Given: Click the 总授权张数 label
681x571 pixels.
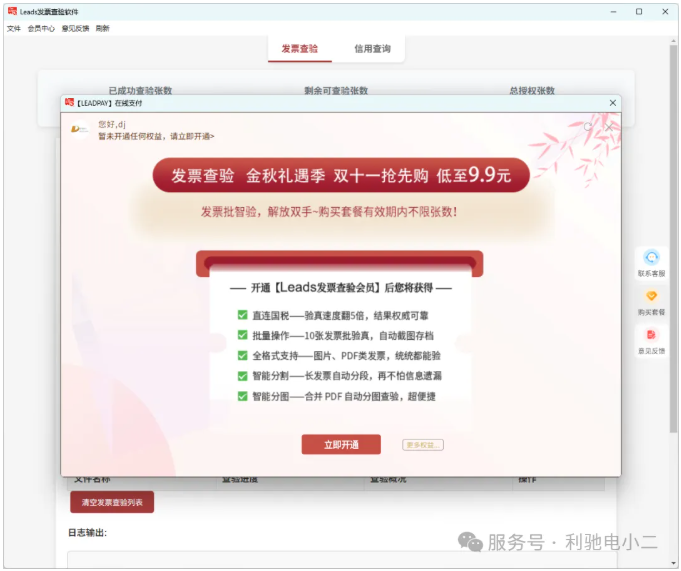Looking at the screenshot, I should [532, 90].
